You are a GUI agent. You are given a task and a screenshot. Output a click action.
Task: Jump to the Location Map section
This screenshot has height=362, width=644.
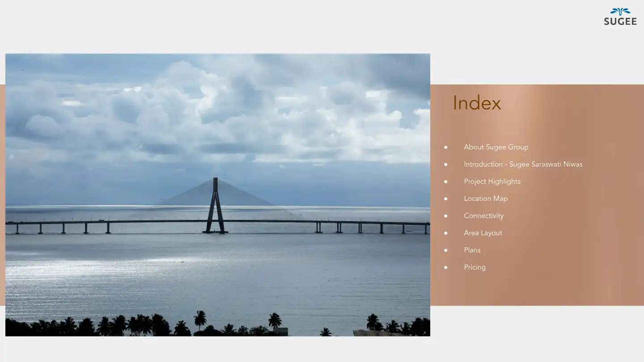click(485, 199)
